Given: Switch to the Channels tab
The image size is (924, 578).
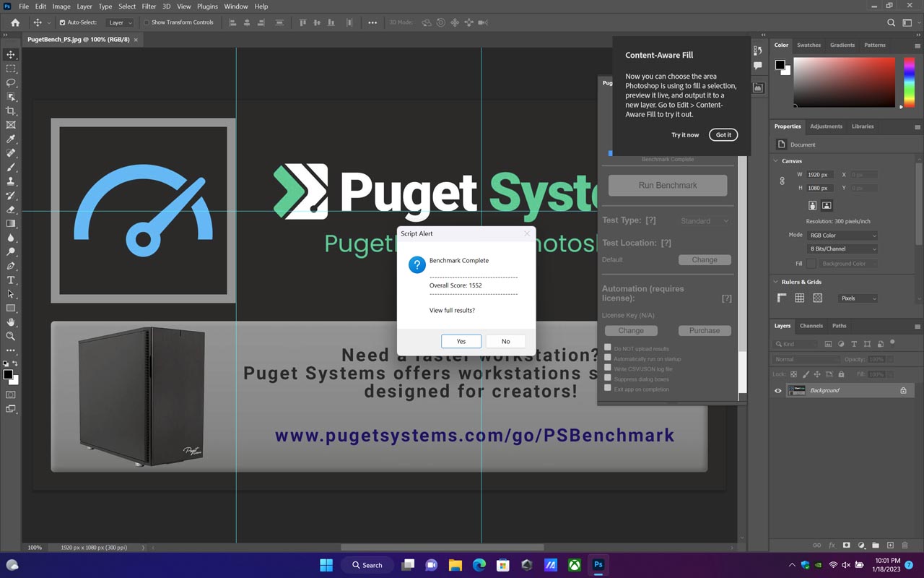Looking at the screenshot, I should pos(811,326).
